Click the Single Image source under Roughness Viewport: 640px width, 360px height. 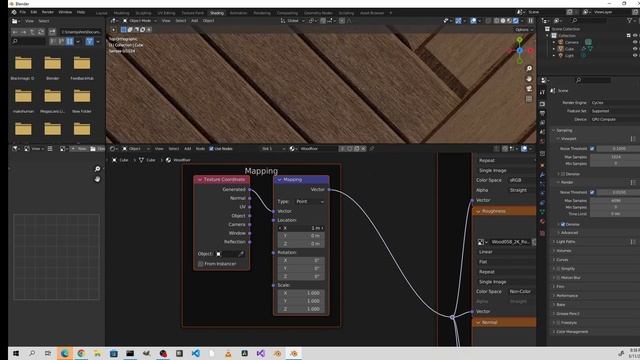pos(505,282)
